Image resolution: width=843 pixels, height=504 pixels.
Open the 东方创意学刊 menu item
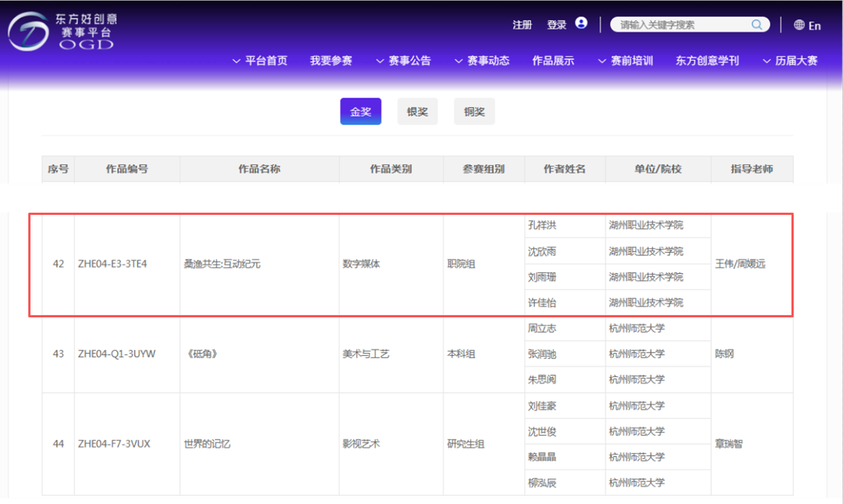click(707, 60)
